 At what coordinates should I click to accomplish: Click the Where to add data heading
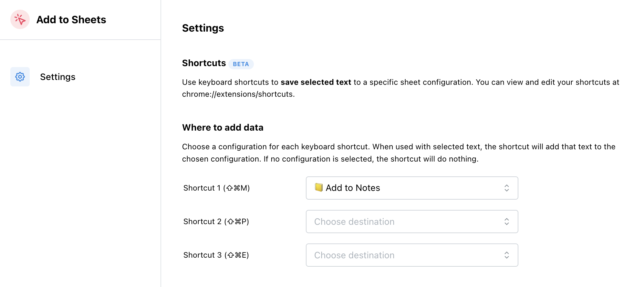click(223, 127)
